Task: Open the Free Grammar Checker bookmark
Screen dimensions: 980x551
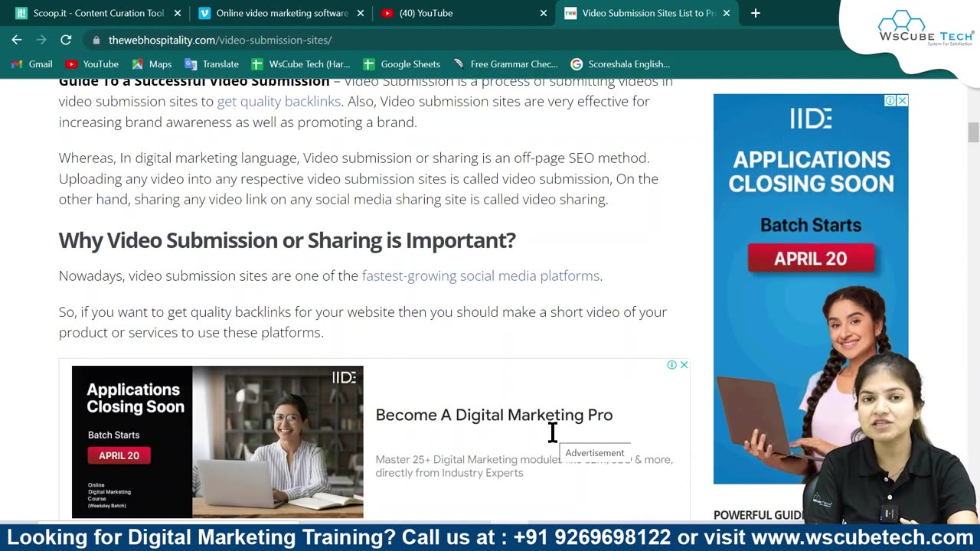Action: pyautogui.click(x=505, y=64)
